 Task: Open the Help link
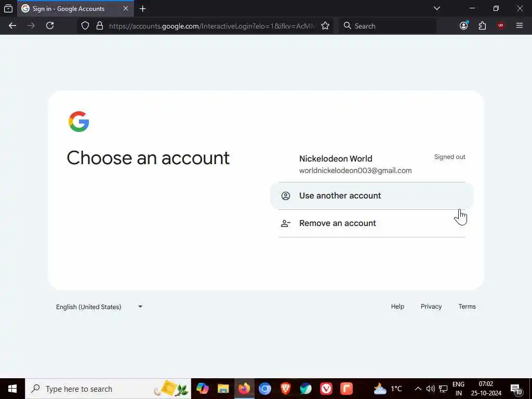(x=397, y=307)
